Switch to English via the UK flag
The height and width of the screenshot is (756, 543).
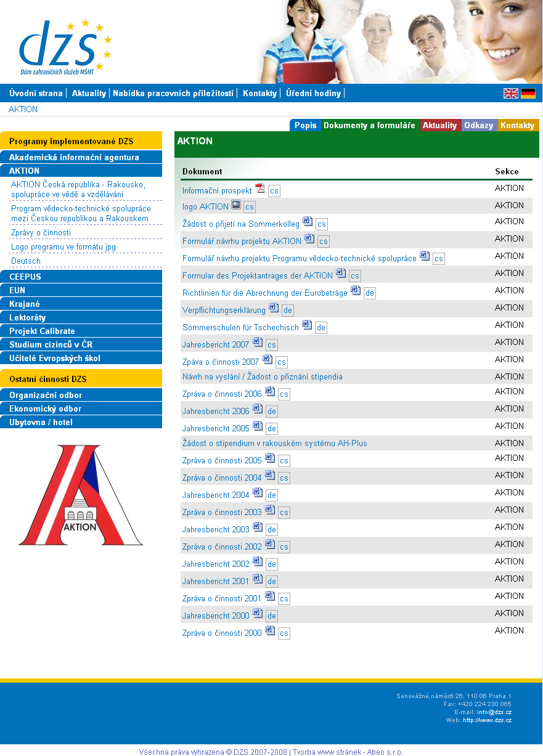(511, 94)
